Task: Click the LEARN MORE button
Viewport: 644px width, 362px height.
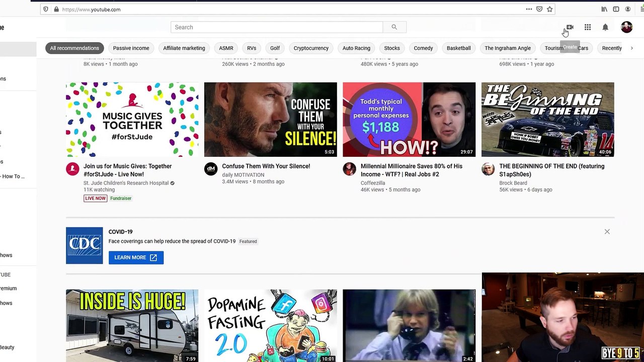Action: pyautogui.click(x=136, y=257)
